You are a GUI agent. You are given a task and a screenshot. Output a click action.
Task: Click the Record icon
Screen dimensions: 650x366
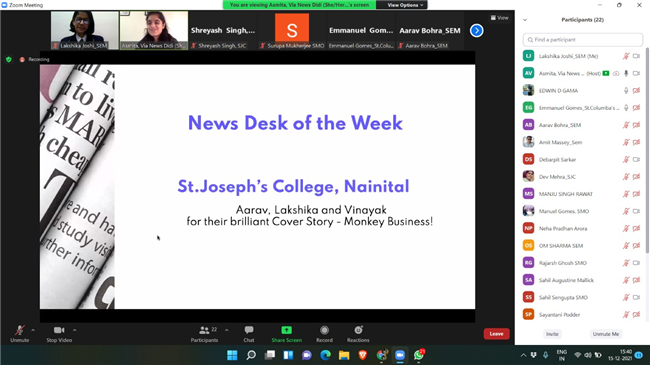pyautogui.click(x=324, y=330)
